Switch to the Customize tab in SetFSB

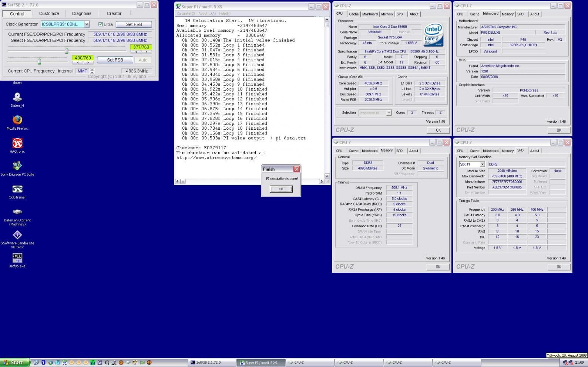point(49,13)
